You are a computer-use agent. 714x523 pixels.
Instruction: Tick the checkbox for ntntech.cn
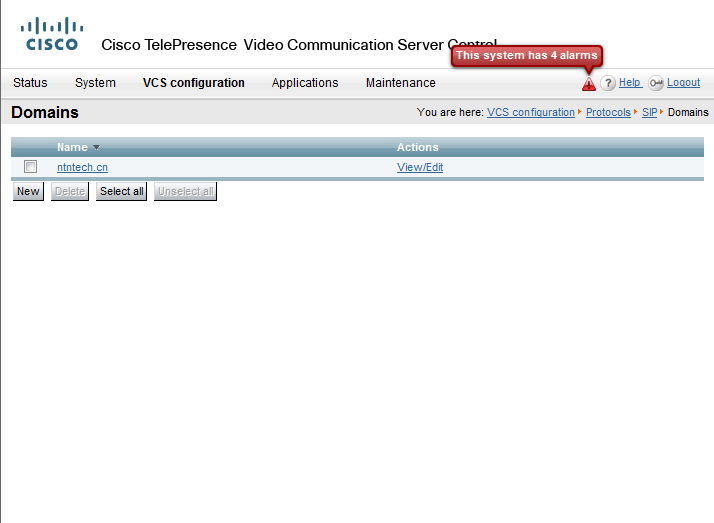click(x=31, y=167)
